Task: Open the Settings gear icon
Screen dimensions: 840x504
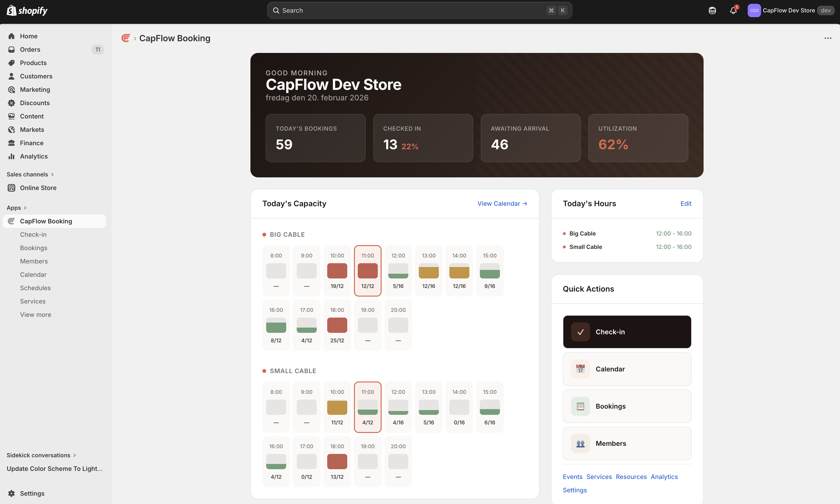Action: pos(11,493)
